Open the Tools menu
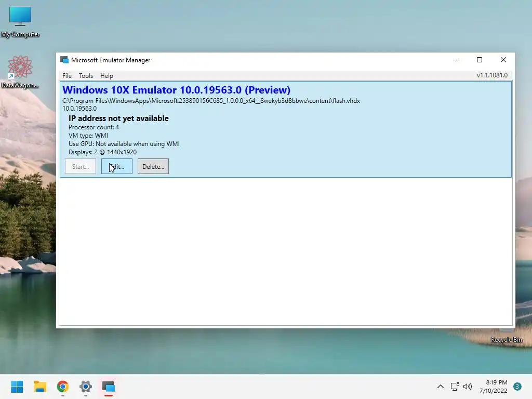The image size is (532, 399). 86,76
